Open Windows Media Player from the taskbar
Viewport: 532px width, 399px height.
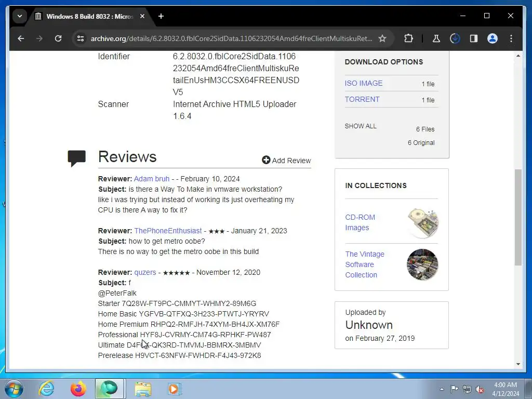pos(175,389)
